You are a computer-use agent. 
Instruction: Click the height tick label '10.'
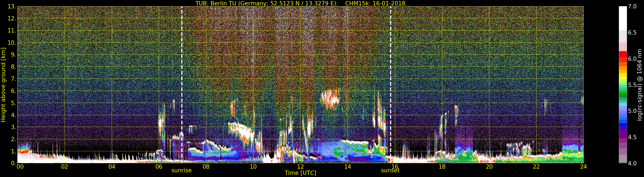[x=12, y=43]
